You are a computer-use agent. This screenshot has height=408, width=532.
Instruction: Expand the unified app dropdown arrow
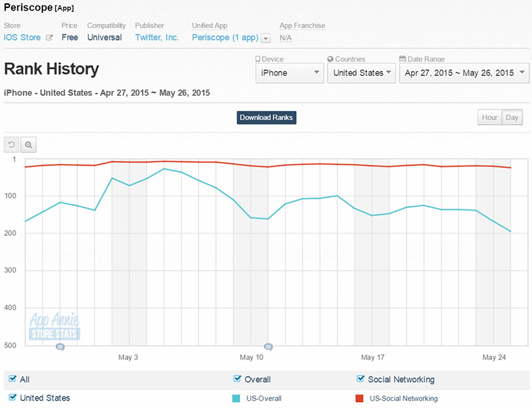point(265,39)
